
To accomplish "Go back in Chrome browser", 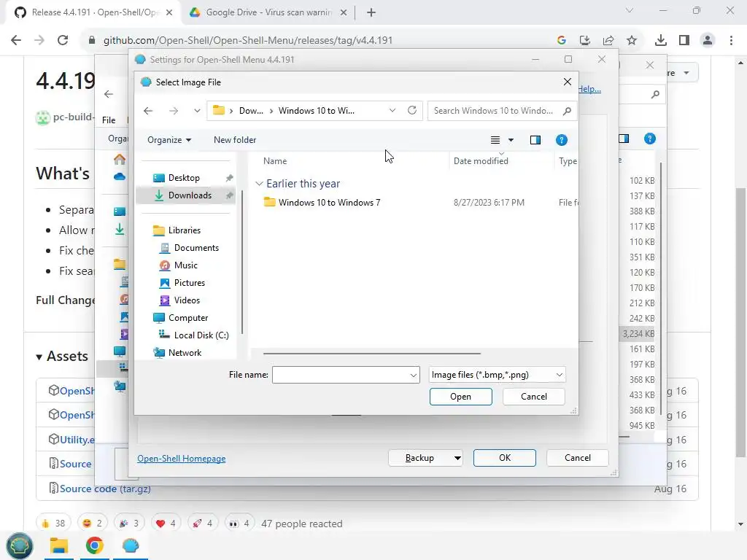I will pos(16,40).
